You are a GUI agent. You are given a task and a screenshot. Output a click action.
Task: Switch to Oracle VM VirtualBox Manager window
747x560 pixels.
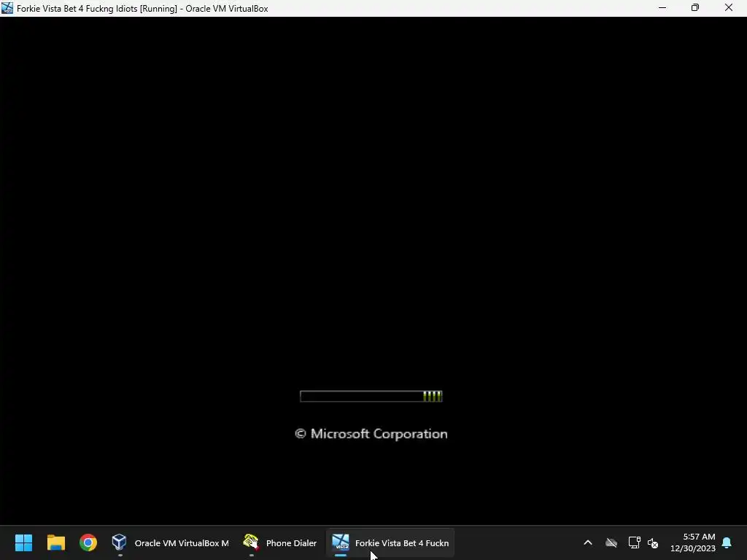(x=170, y=542)
